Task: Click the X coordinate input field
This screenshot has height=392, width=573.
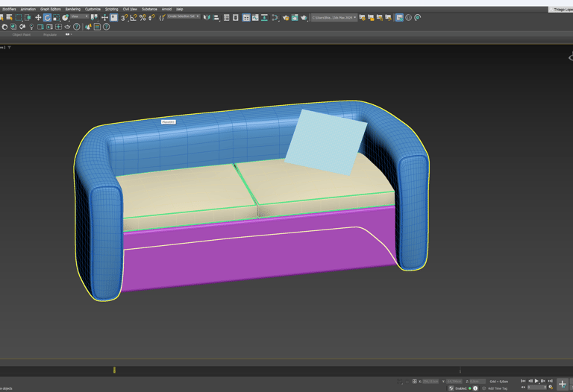Action: [x=430, y=382]
